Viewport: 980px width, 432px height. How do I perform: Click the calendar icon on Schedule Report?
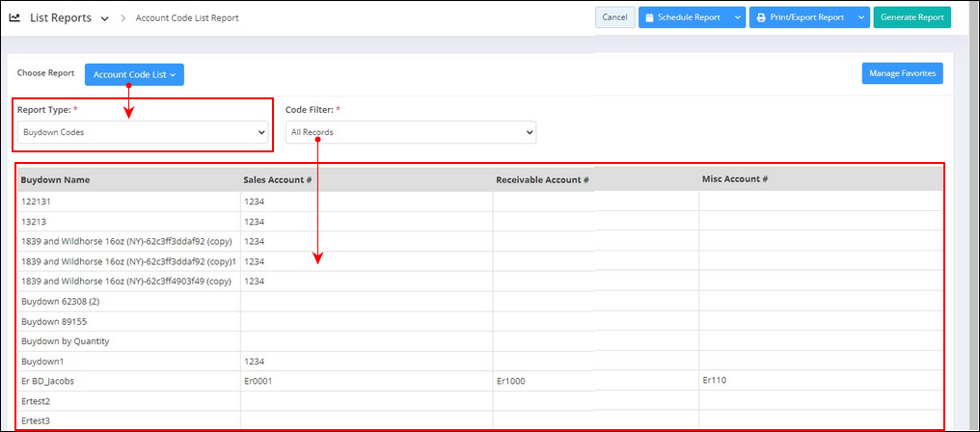649,17
